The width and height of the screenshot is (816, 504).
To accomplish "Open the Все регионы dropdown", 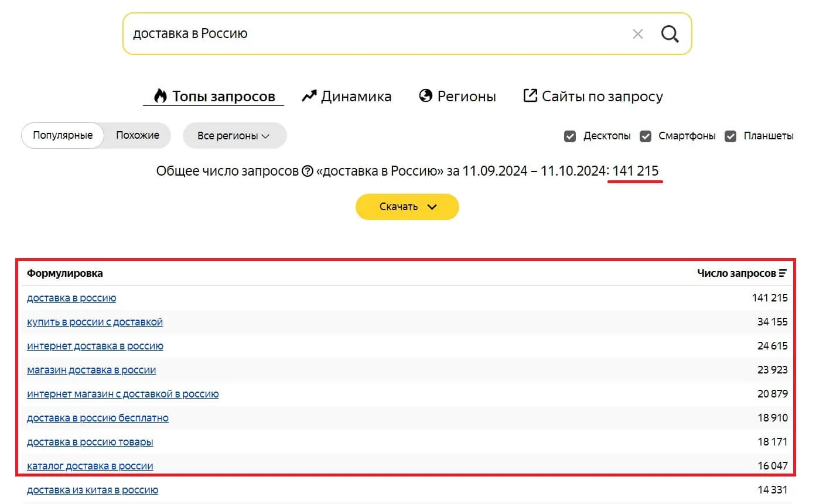I will tap(234, 136).
